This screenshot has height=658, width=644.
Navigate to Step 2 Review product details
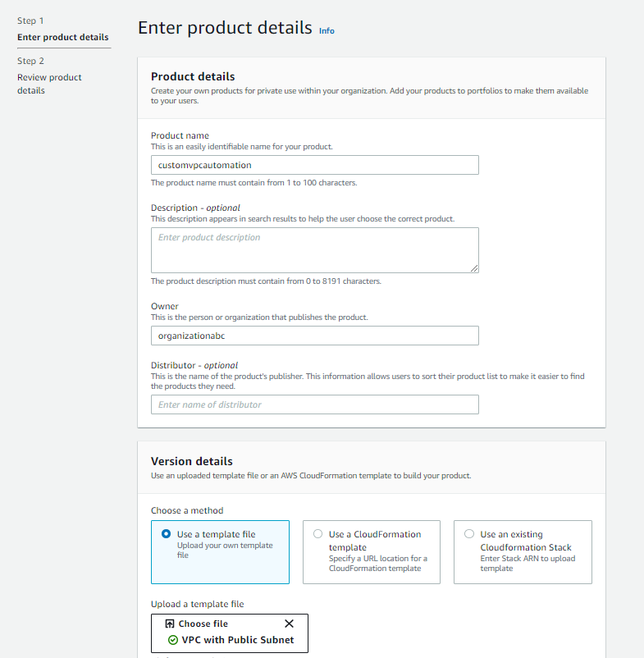(x=49, y=83)
